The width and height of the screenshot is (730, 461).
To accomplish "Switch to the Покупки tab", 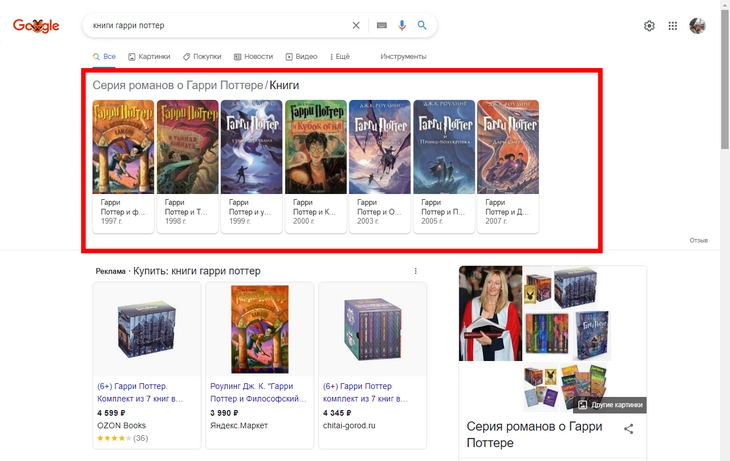I will point(202,57).
